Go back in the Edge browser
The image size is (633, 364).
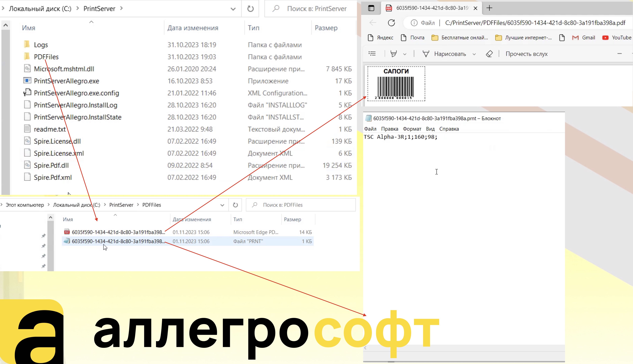pyautogui.click(x=373, y=23)
